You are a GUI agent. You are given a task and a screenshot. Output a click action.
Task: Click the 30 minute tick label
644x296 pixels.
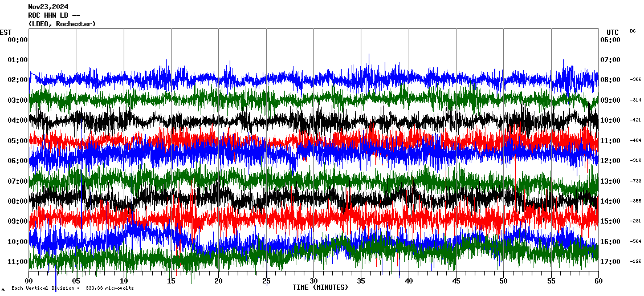(313, 281)
